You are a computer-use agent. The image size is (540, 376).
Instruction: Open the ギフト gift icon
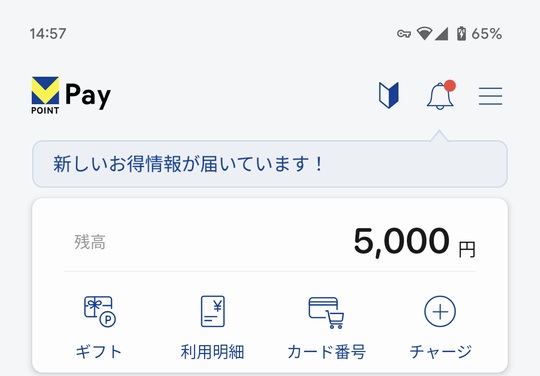click(x=100, y=312)
